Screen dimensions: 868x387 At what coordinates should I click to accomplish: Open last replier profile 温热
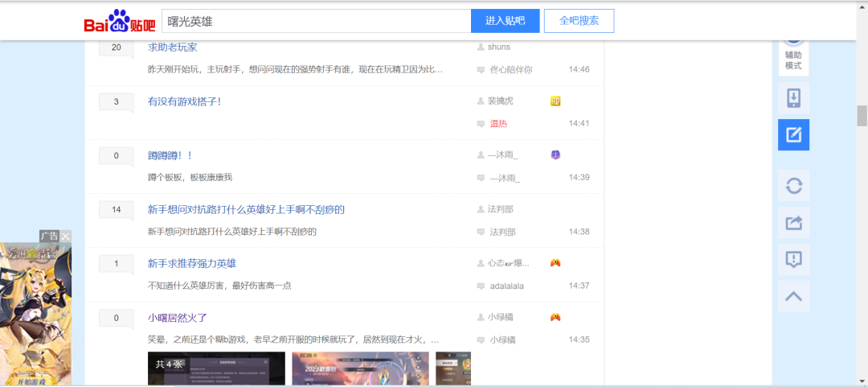click(498, 124)
